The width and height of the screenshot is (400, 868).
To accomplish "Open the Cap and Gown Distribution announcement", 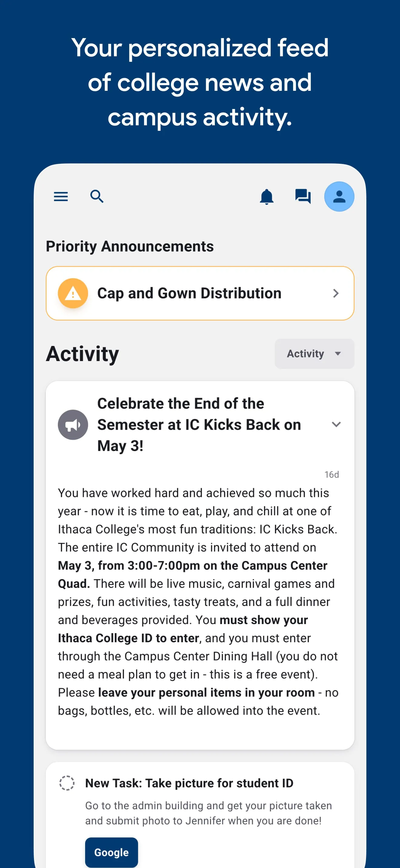I will 189,293.
